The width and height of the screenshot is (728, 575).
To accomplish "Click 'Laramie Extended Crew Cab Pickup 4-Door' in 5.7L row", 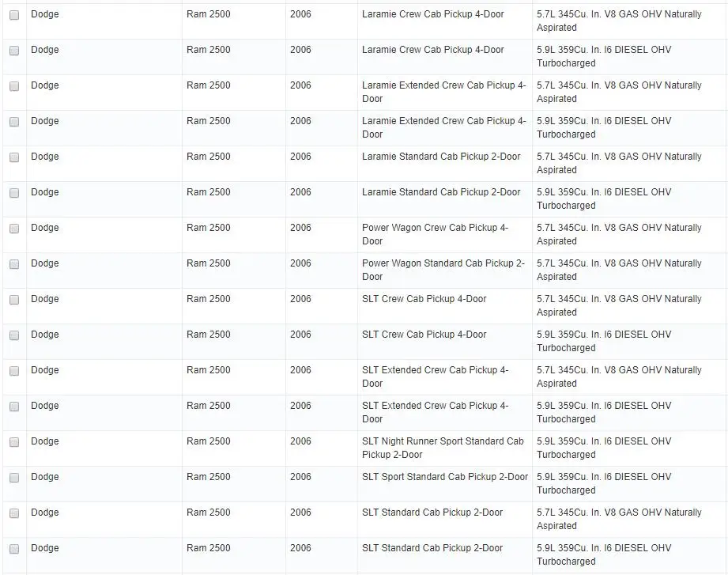I will tap(444, 92).
